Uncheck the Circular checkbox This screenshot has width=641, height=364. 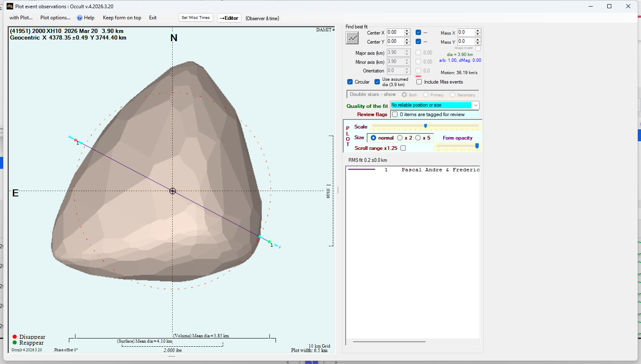tap(350, 82)
